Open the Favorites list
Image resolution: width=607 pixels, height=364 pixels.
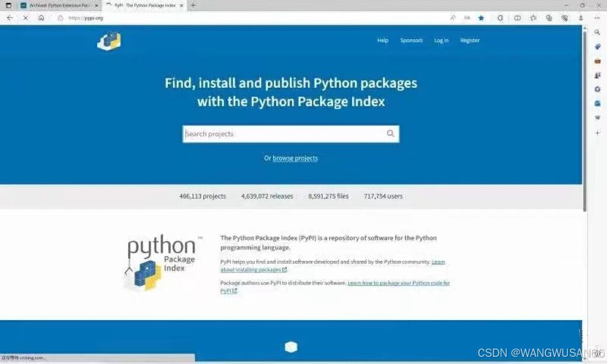pyautogui.click(x=533, y=18)
